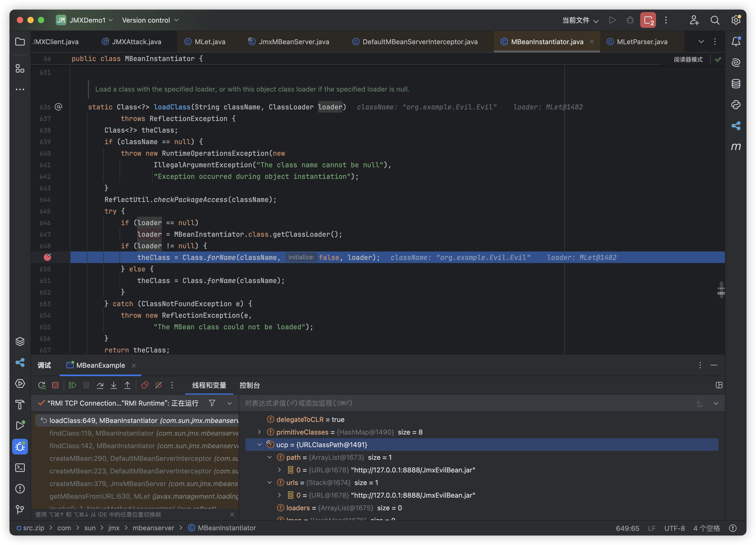Image resolution: width=756 pixels, height=545 pixels.
Task: Open the Code With Me user icon
Action: (x=694, y=20)
